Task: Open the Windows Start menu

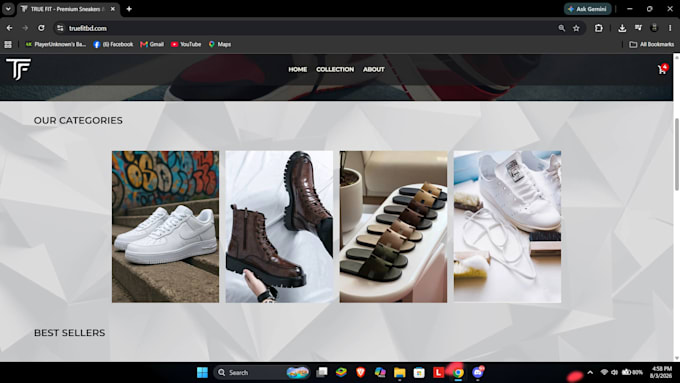Action: (x=202, y=372)
